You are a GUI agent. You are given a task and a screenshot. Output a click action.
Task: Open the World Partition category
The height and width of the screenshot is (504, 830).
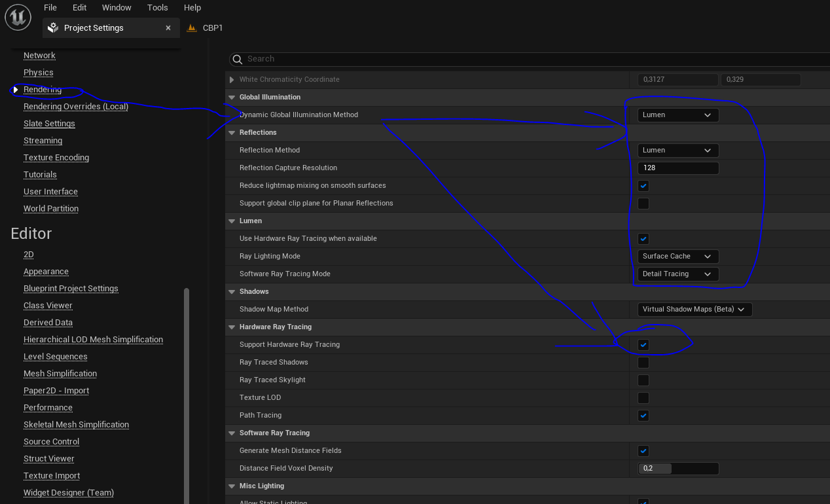pyautogui.click(x=51, y=209)
